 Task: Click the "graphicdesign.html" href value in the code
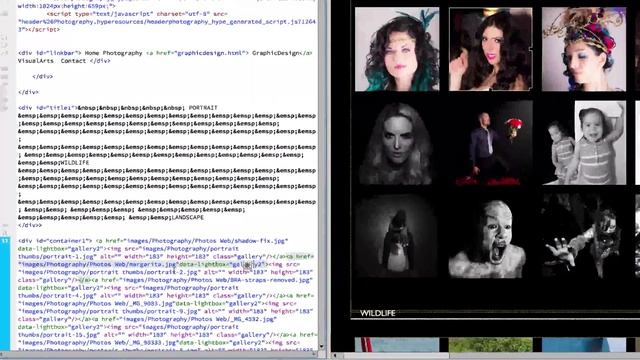pos(210,53)
